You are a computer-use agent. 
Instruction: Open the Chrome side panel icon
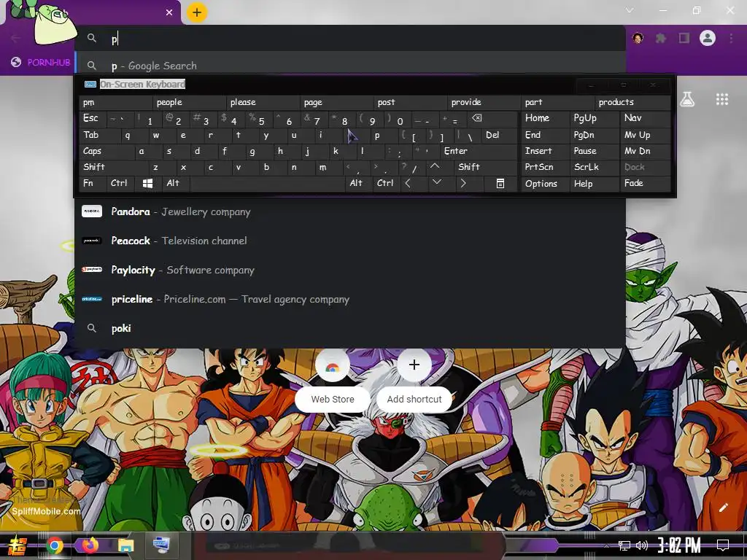coord(684,38)
